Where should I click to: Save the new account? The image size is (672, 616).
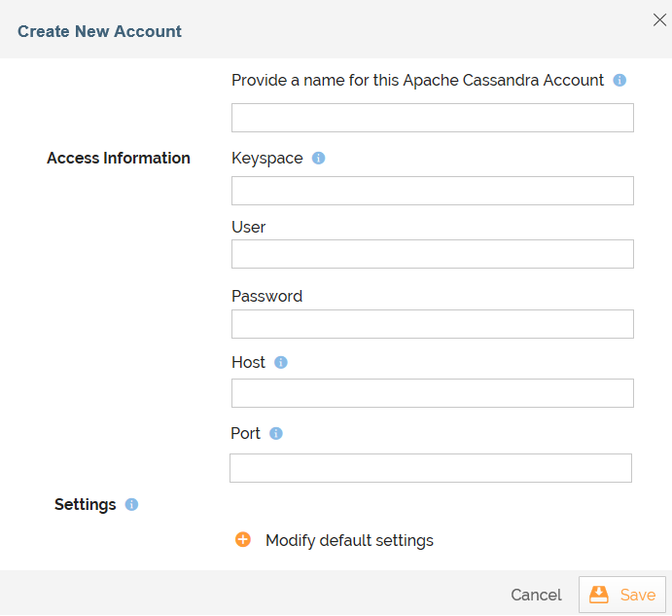pos(622,595)
